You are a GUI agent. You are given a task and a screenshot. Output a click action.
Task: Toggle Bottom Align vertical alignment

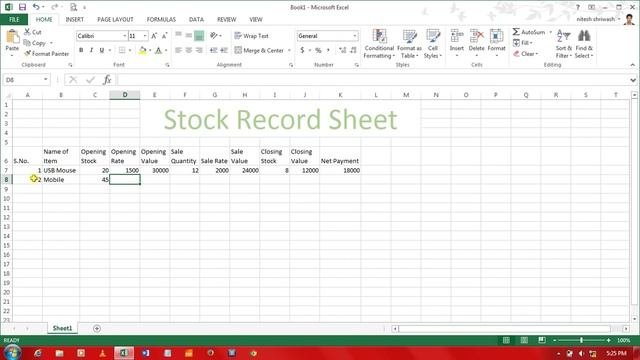pos(199,36)
